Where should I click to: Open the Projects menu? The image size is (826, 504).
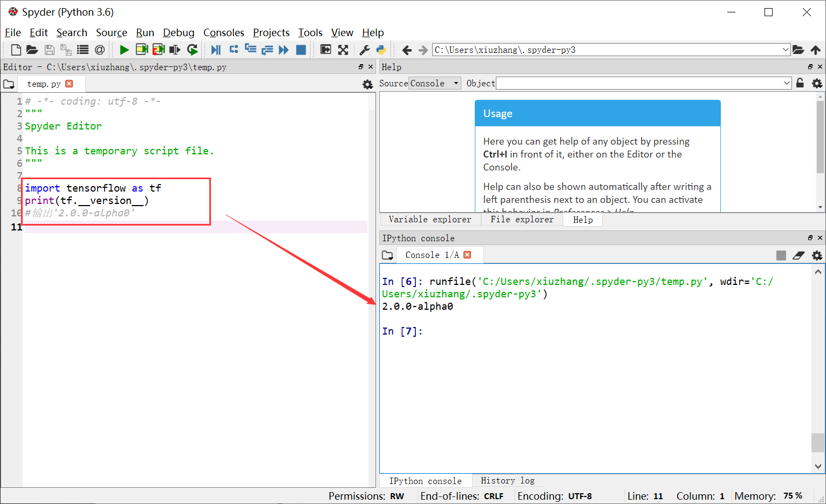pyautogui.click(x=271, y=33)
